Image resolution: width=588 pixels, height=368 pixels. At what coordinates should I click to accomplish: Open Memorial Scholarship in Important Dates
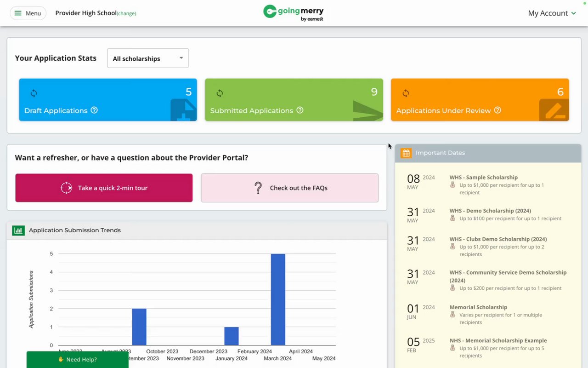click(478, 307)
